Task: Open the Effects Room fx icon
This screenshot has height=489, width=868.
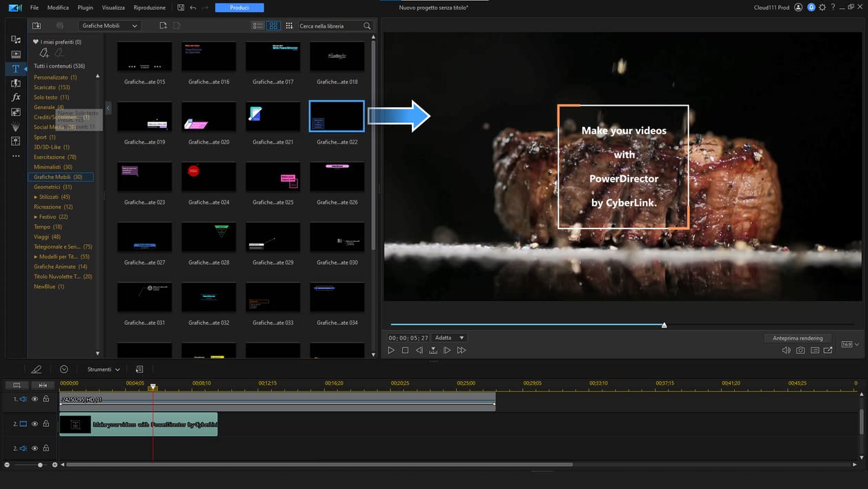Action: pyautogui.click(x=15, y=97)
